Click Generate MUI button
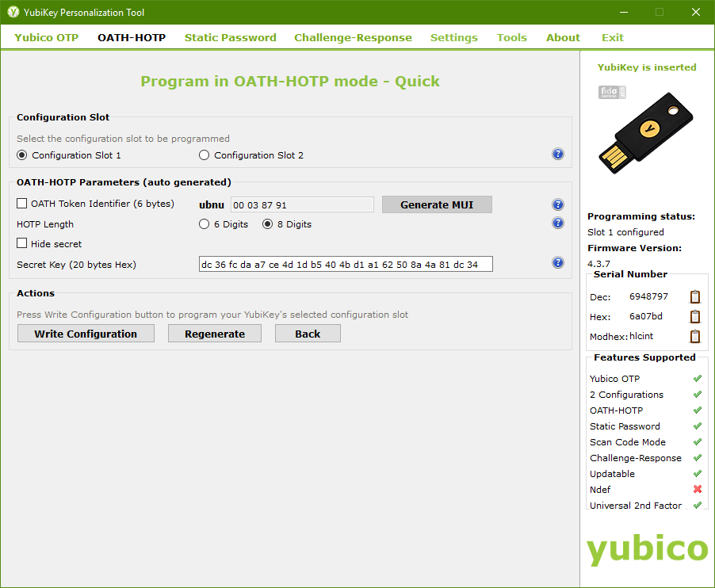 click(437, 204)
